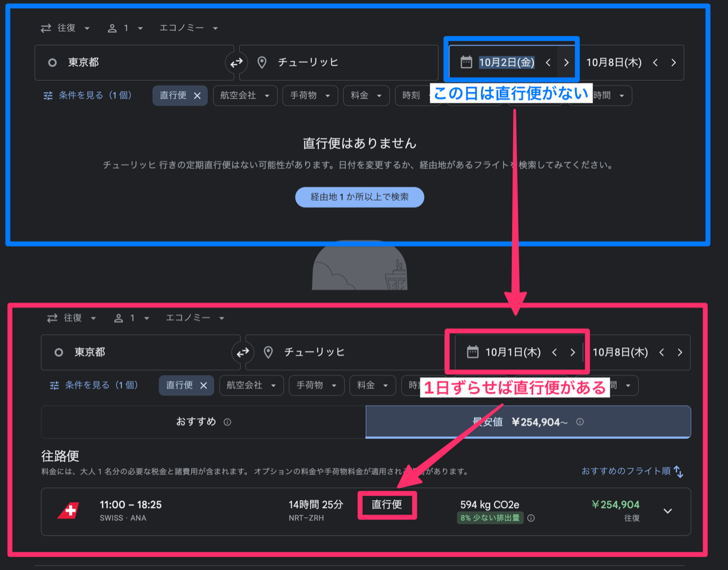Click the 直行便はありません heading

(360, 144)
